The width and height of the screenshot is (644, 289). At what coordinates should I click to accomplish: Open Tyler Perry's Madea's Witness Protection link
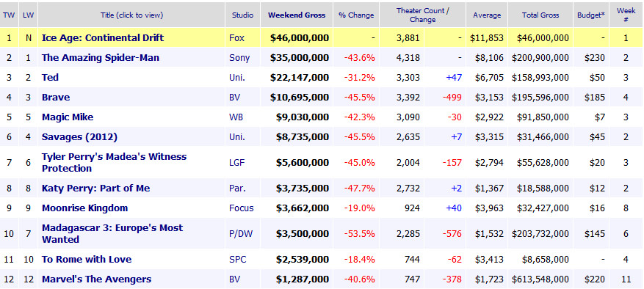tap(114, 163)
